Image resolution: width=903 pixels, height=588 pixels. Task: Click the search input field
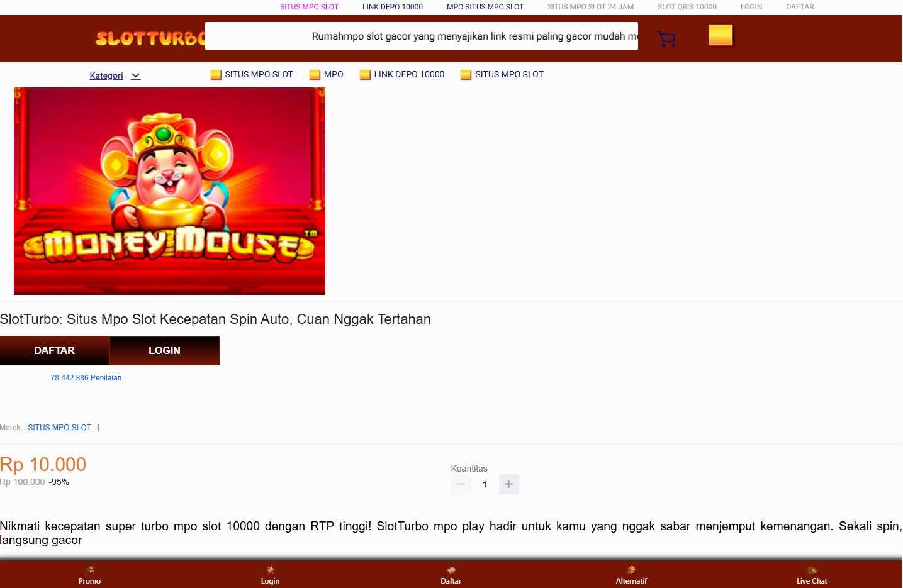(x=422, y=36)
